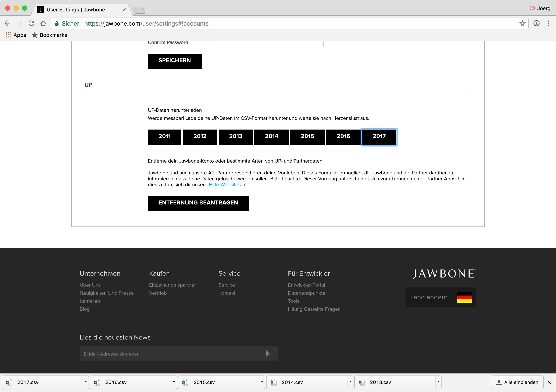Download the 2013 UP data

click(x=236, y=137)
